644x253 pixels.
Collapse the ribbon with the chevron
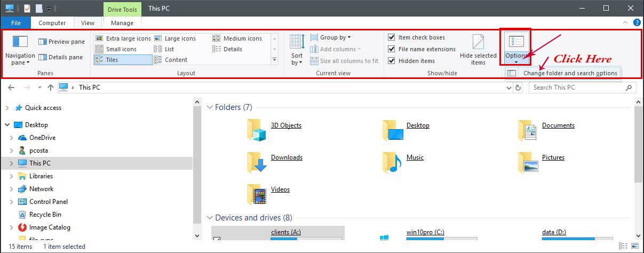click(x=626, y=23)
